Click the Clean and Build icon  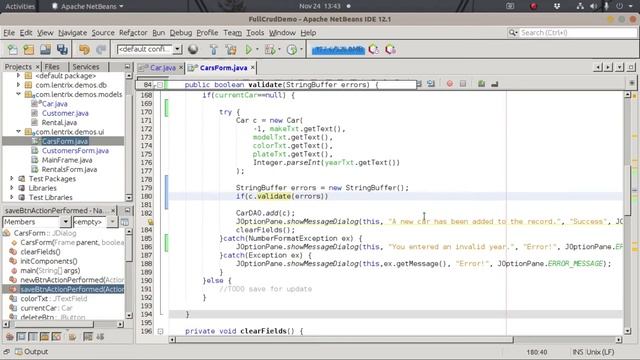tap(231, 50)
